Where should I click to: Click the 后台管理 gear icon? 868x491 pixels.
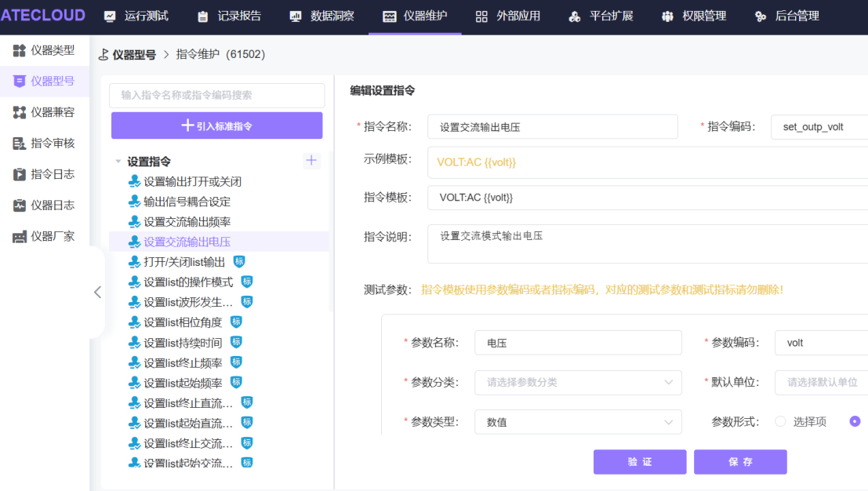[x=761, y=16]
